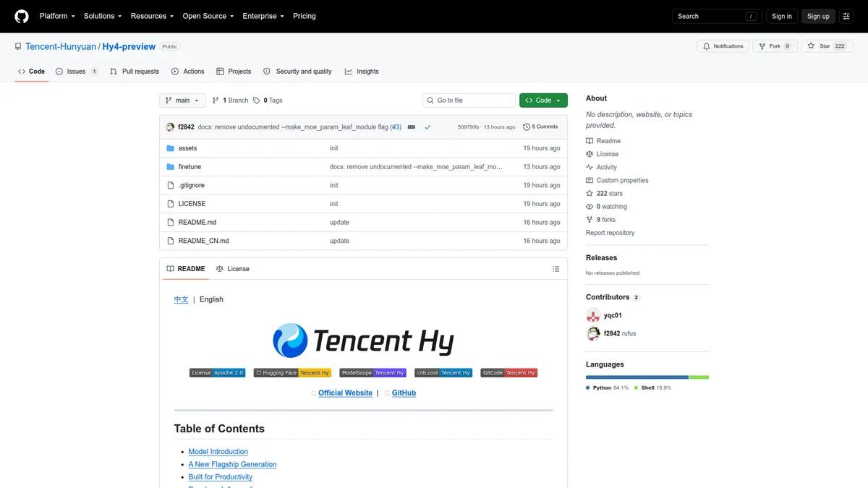Focus the Search box in header
The image size is (868, 488).
[x=718, y=16]
